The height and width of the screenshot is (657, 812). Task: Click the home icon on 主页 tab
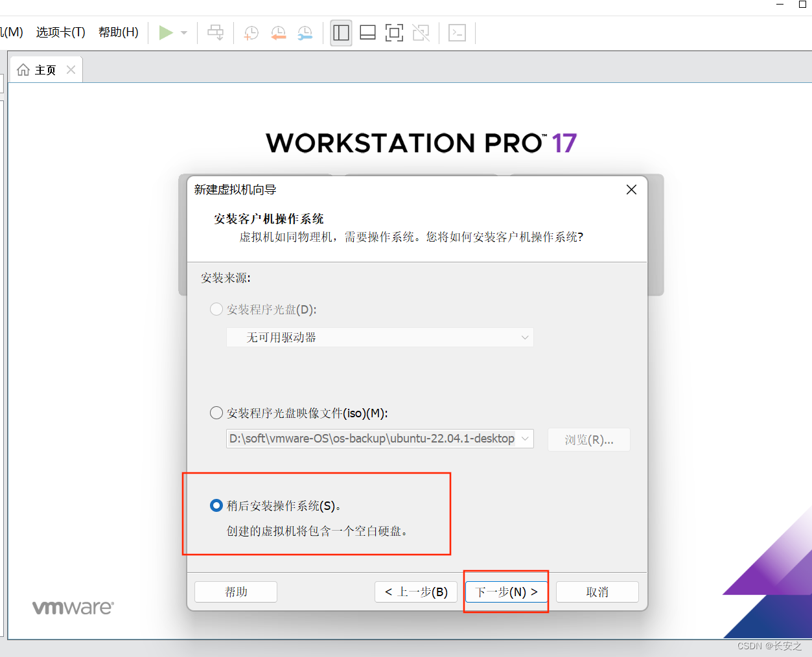pos(23,69)
